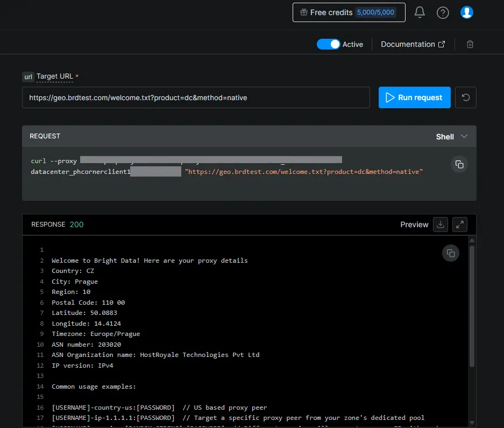
Task: Click the 'Longitude: 14.4124' line
Action: [x=86, y=323]
